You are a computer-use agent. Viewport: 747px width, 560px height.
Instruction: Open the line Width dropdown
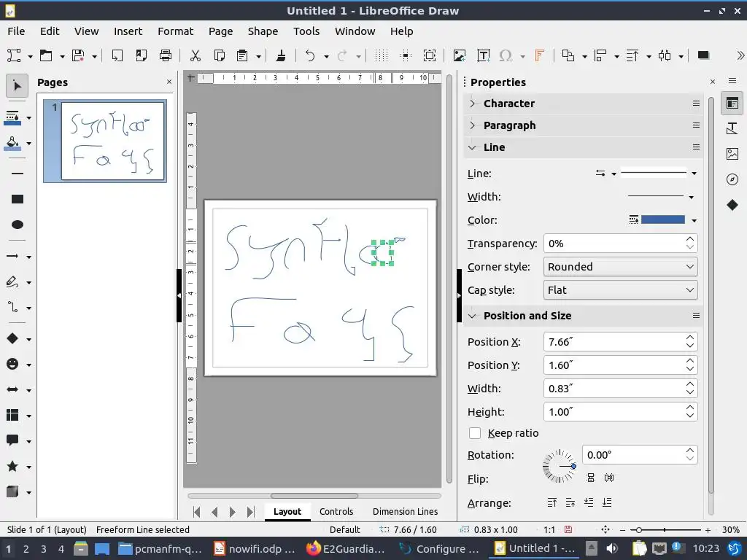pos(692,197)
